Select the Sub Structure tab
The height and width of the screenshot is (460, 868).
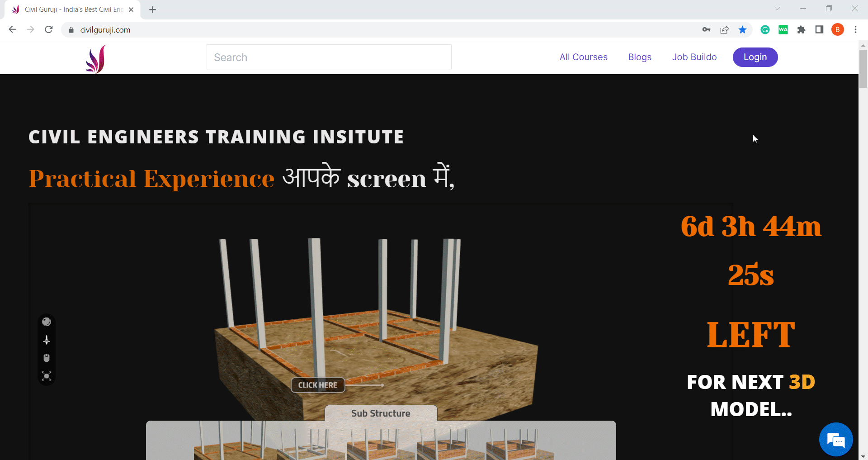381,413
